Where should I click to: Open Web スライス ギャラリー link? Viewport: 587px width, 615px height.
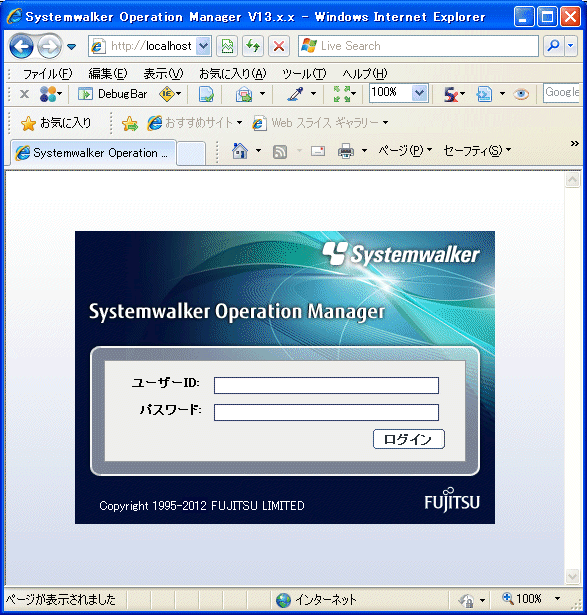click(x=320, y=123)
